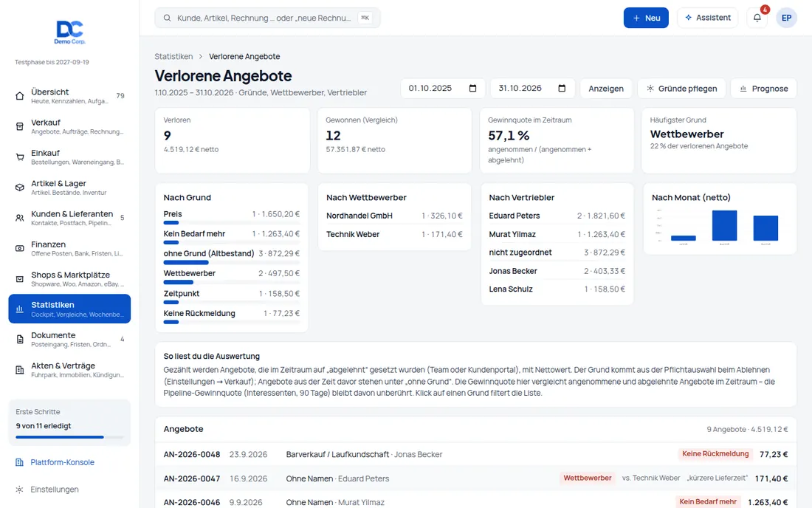Click the Übersicht home icon
Viewport: 812px width, 508px height.
(20, 96)
